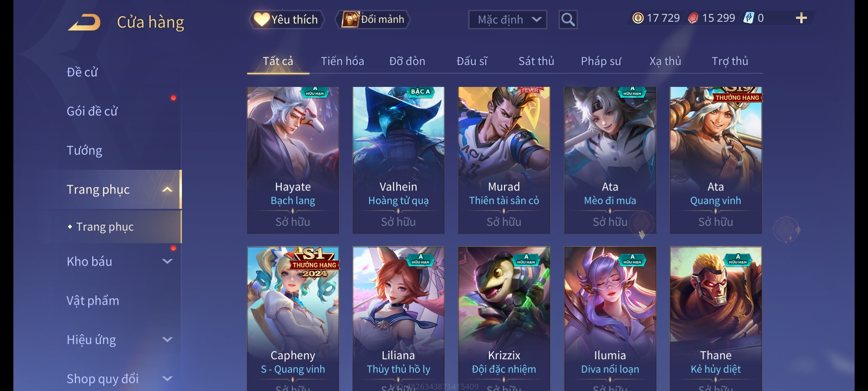
Task: Click the plus icon to add currency
Action: 801,18
